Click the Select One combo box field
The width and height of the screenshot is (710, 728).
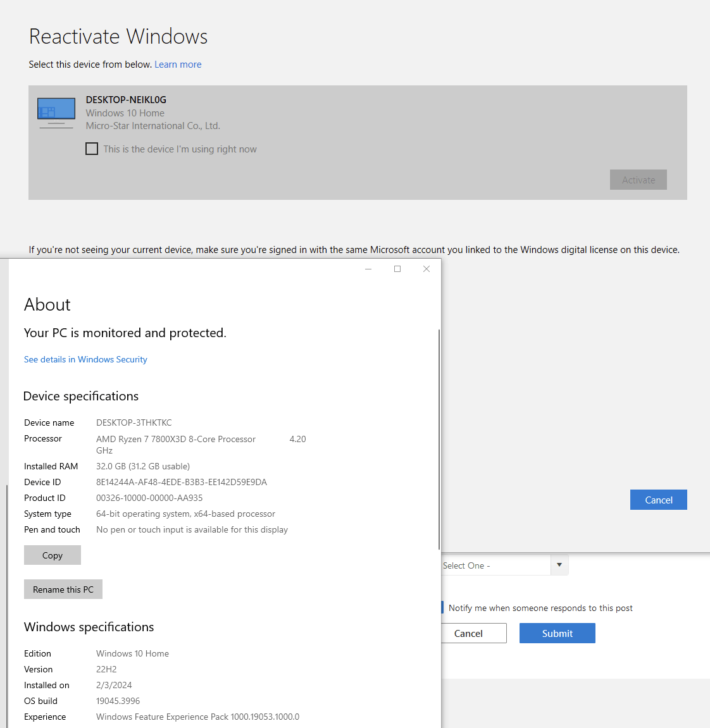point(495,565)
